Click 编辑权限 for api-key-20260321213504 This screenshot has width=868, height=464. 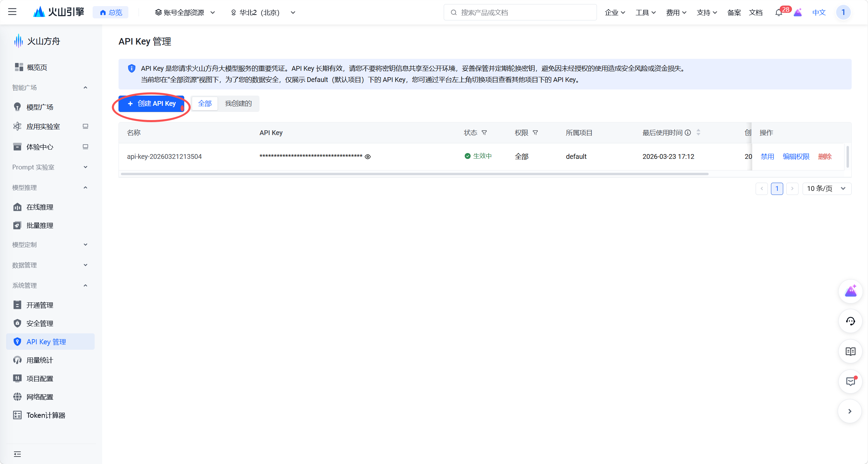(x=796, y=156)
